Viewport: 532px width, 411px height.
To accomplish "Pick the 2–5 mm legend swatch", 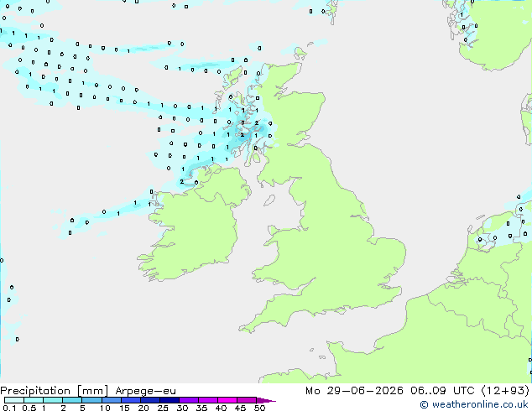I will (x=72, y=400).
